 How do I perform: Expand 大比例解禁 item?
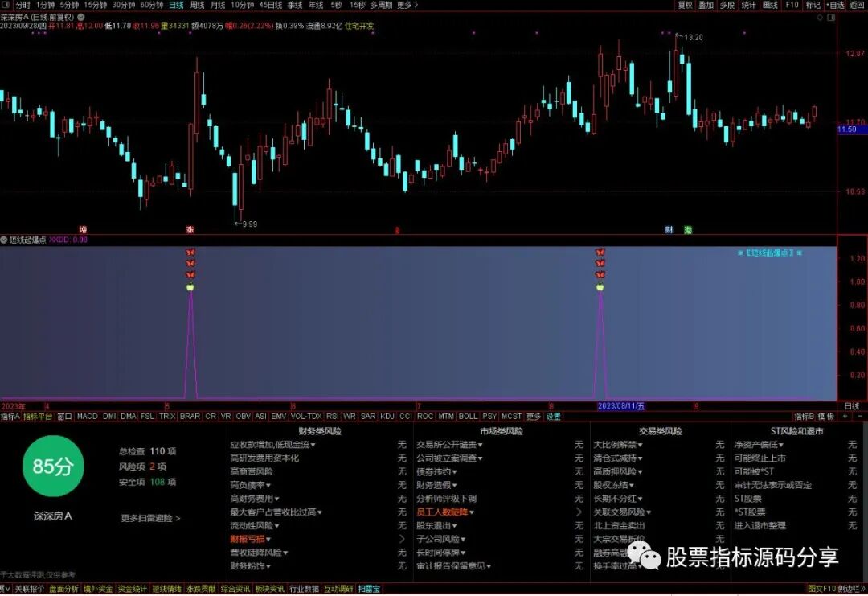pyautogui.click(x=618, y=445)
